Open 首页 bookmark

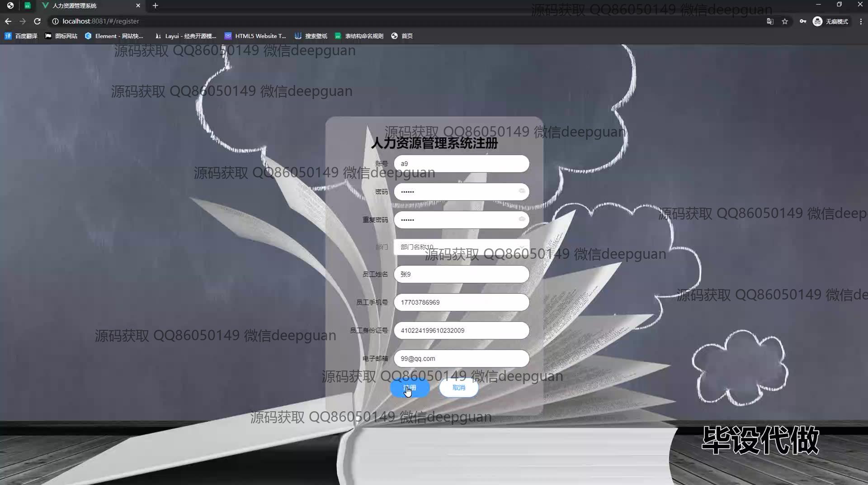(x=402, y=36)
